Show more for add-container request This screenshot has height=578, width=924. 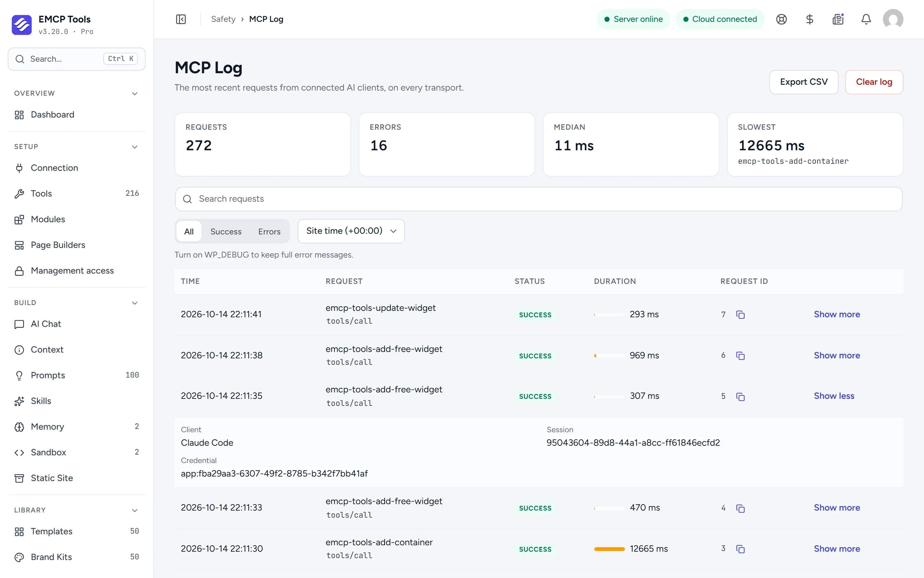(837, 548)
